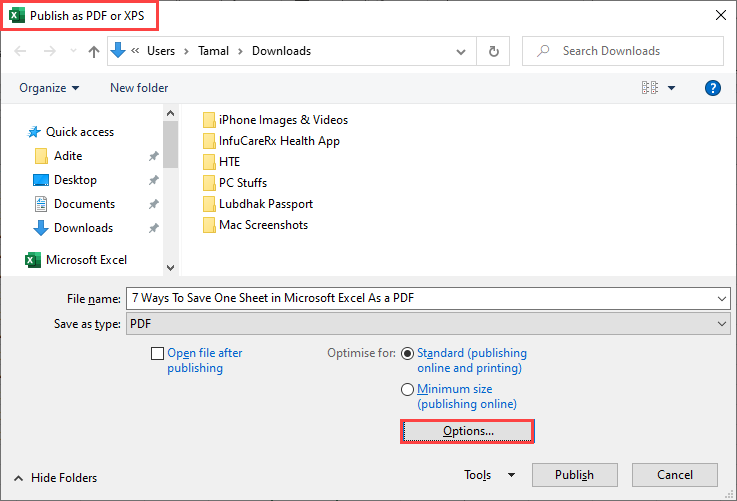Click Downloads in the address breadcrumb

[282, 51]
